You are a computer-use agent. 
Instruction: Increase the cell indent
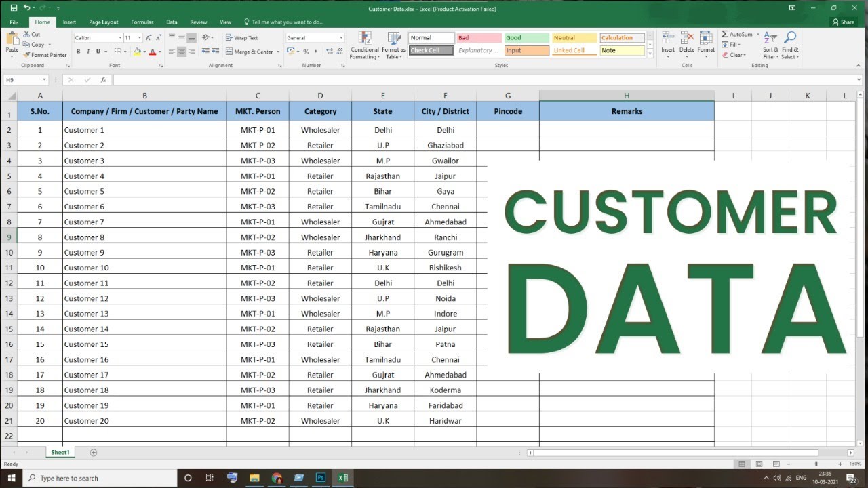click(215, 52)
